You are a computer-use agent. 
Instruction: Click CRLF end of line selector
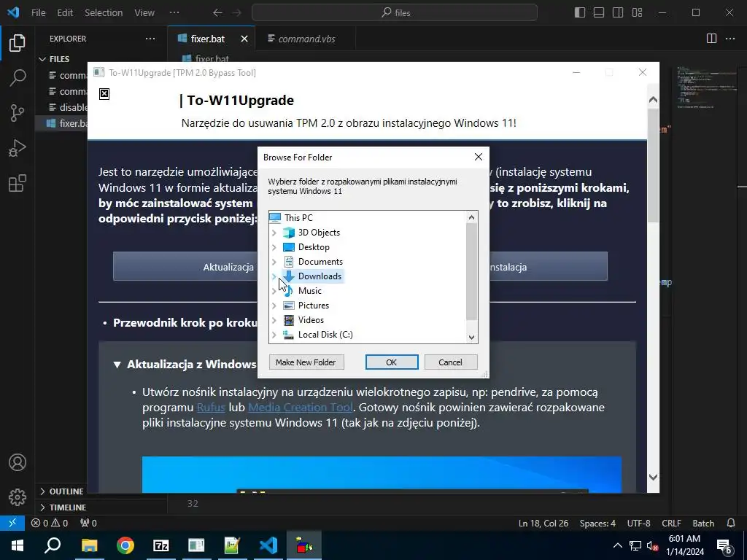coord(671,523)
